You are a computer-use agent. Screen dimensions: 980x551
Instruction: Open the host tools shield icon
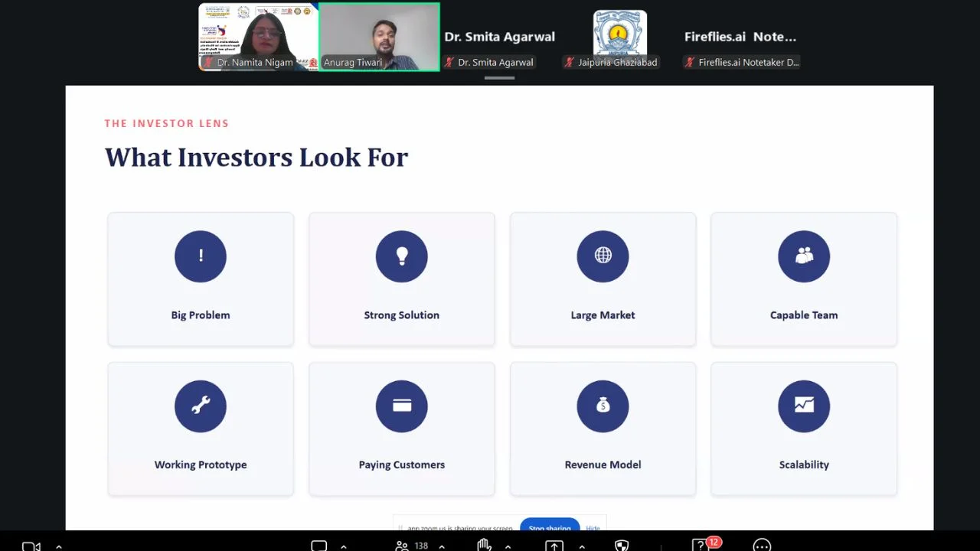(x=622, y=546)
